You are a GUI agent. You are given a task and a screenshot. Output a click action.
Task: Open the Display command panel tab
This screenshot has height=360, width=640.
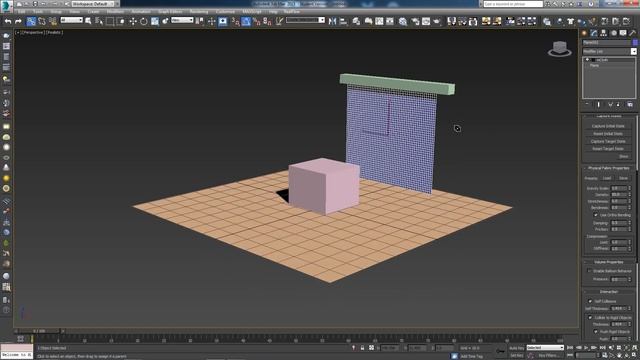tap(623, 33)
